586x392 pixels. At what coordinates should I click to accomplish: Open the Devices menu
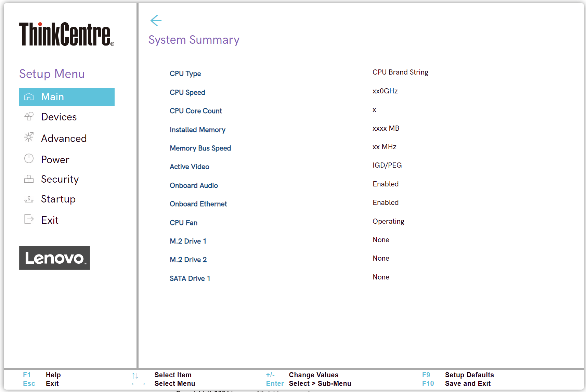click(59, 117)
